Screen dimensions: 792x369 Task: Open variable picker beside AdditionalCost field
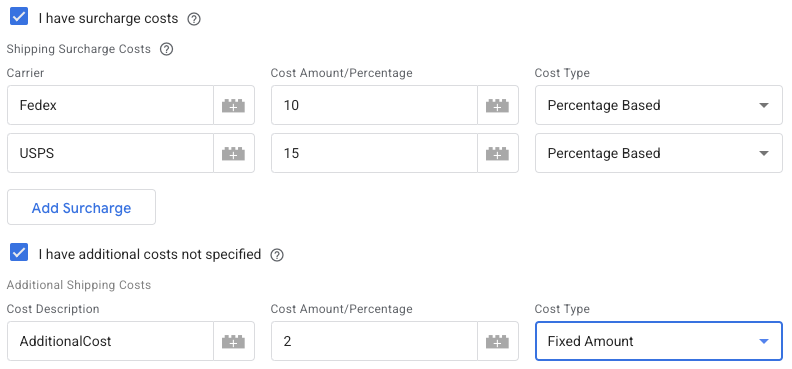click(x=234, y=341)
